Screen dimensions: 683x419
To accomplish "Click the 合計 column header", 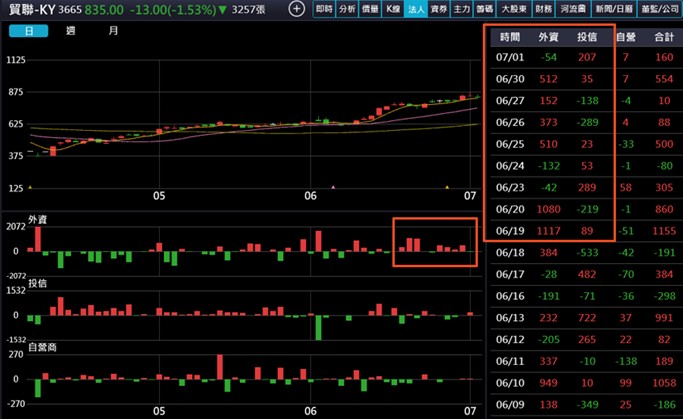I will (664, 37).
